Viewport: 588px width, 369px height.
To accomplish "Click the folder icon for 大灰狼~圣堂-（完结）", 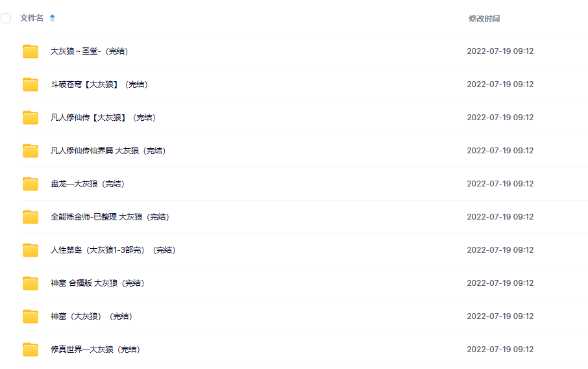I will click(31, 51).
